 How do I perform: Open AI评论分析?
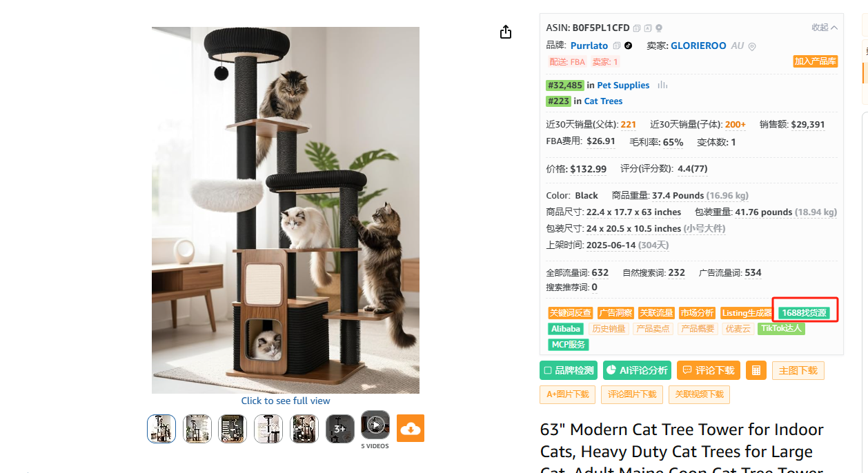coord(637,370)
